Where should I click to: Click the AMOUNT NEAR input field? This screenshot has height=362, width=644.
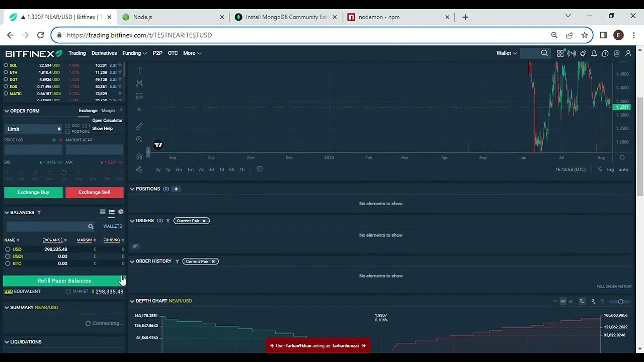pos(94,149)
